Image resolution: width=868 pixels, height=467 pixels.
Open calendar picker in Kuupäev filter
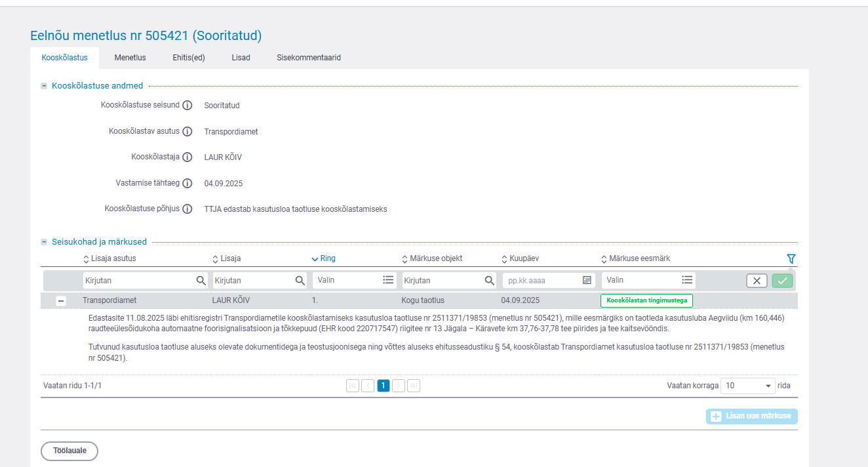click(x=587, y=280)
